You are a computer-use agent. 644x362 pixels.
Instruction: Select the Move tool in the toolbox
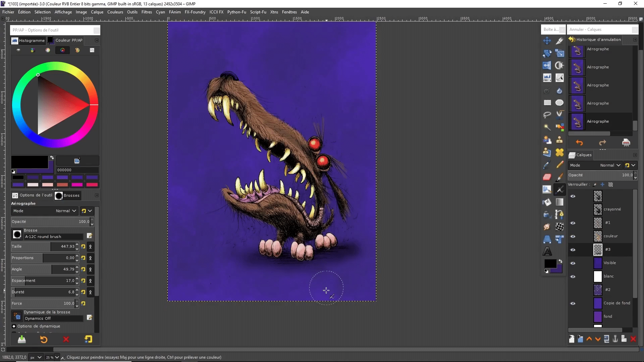[547, 41]
